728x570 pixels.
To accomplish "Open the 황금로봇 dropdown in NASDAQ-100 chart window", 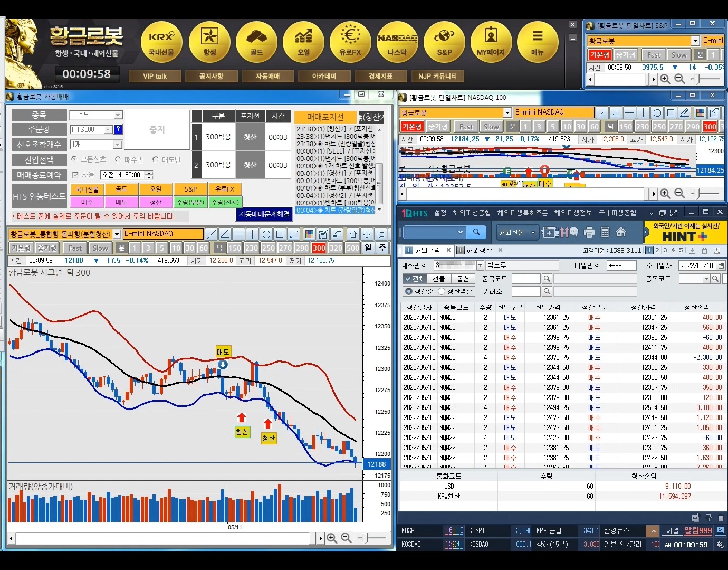I will 507,112.
